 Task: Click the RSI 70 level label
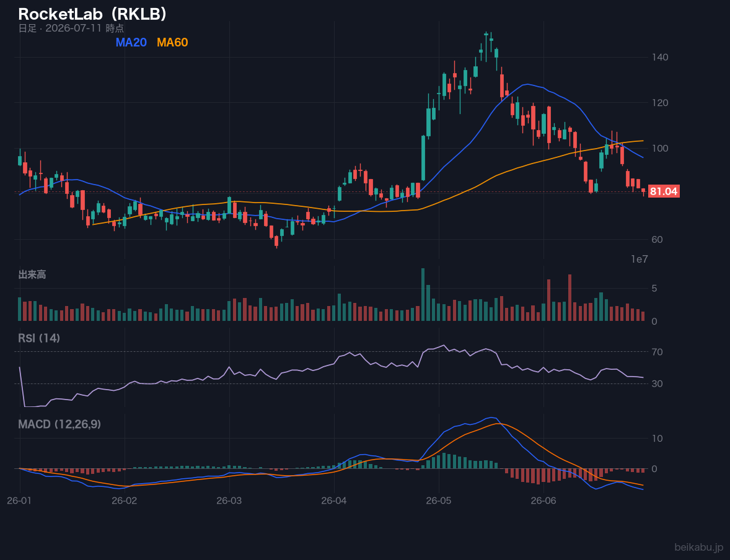[657, 352]
